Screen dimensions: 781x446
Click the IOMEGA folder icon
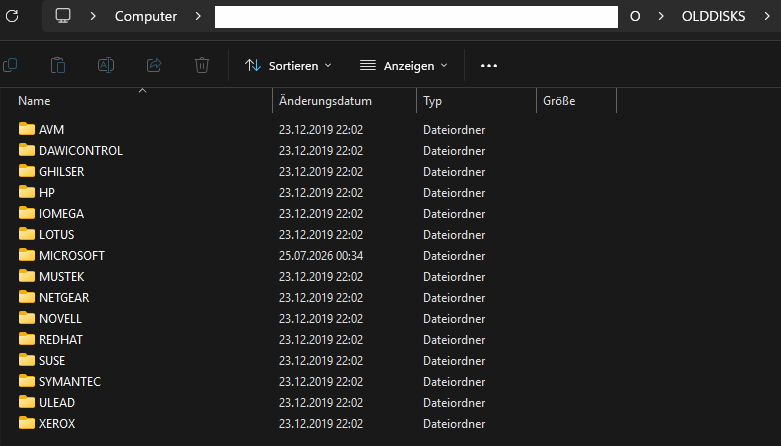click(27, 213)
